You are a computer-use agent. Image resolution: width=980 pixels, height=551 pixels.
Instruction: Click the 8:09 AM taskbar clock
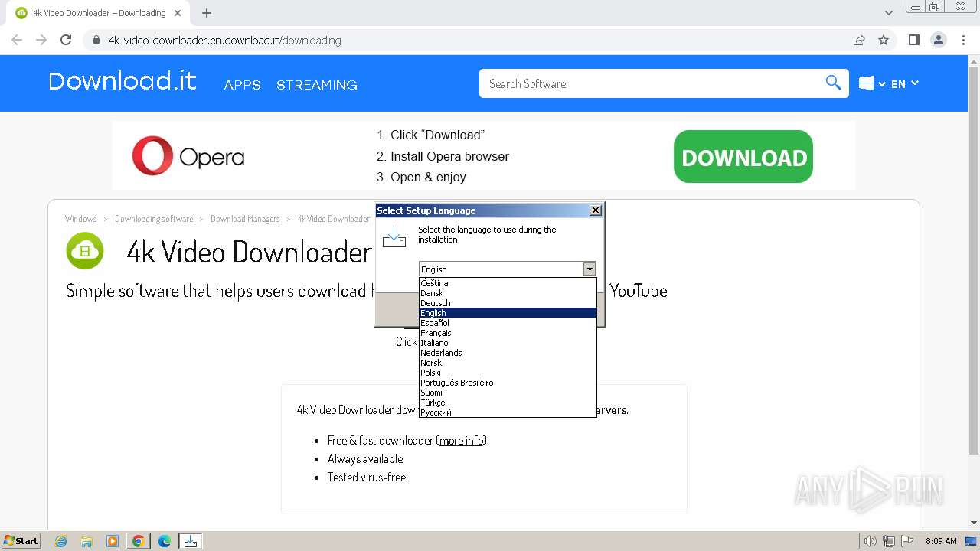click(x=941, y=541)
